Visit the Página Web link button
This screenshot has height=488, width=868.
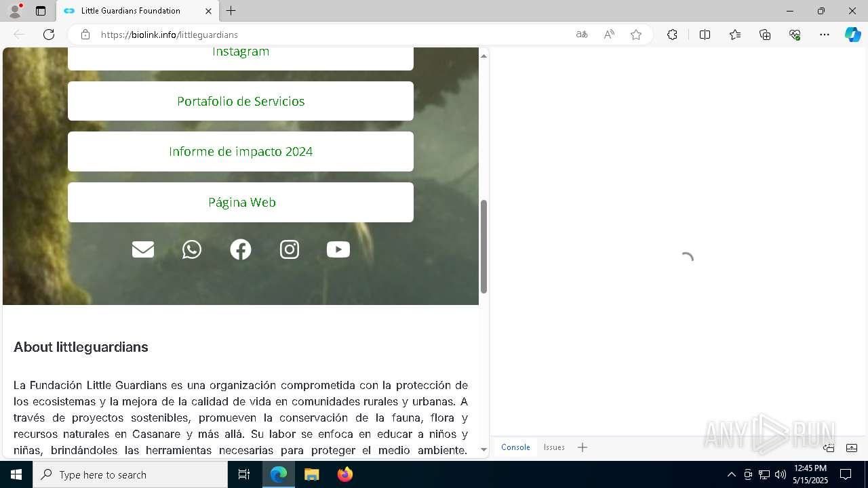pyautogui.click(x=241, y=202)
